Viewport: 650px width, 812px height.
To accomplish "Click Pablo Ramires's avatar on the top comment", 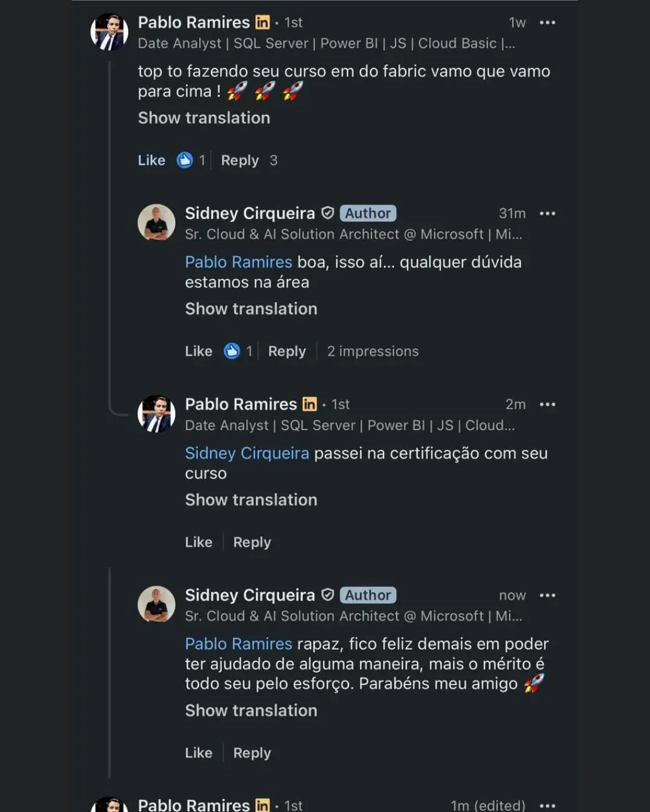I will (110, 32).
